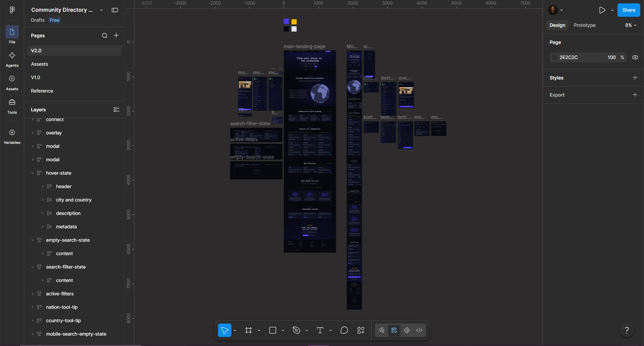
Task: Open present options dropdown beside play
Action: [x=612, y=10]
